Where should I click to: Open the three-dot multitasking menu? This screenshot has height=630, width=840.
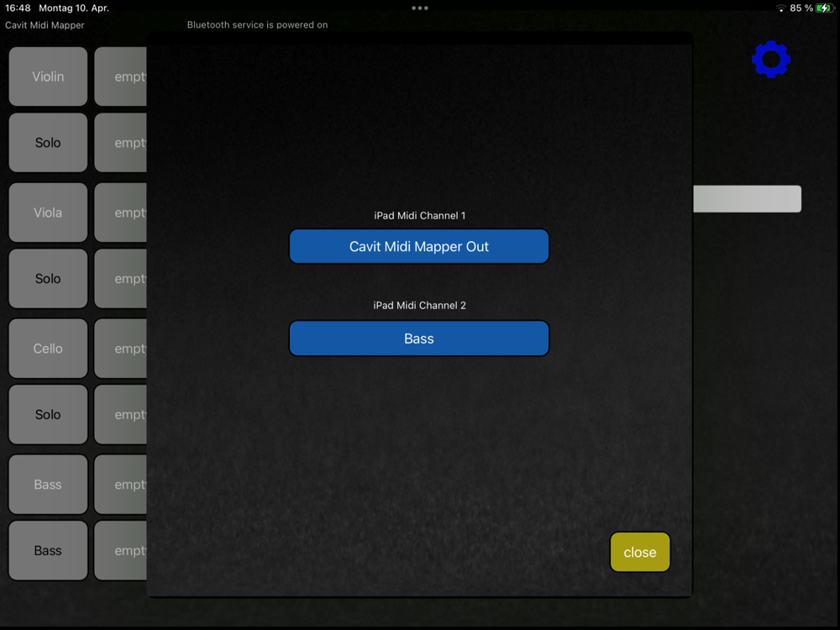pos(419,8)
